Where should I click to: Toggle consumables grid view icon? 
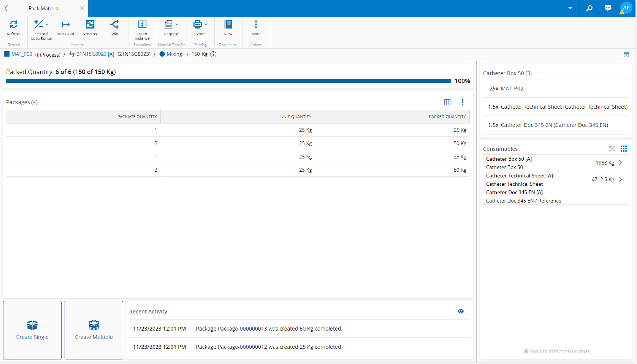pos(624,149)
